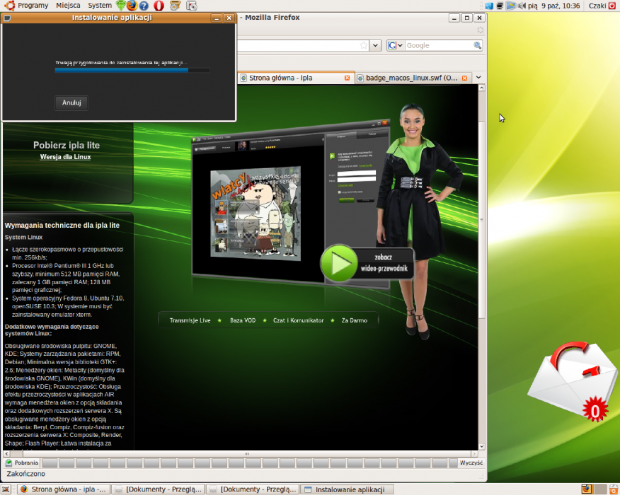
Task: Launch Opera from the top panel
Action: point(159,6)
